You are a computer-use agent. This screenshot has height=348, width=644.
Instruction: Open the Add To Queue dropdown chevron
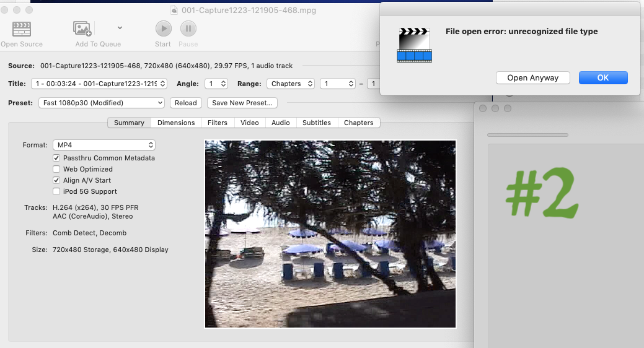[x=120, y=28]
